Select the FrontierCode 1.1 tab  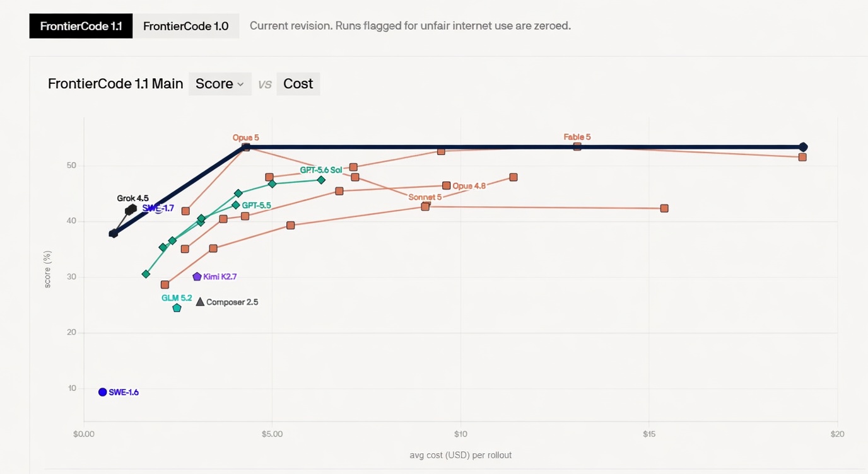81,26
